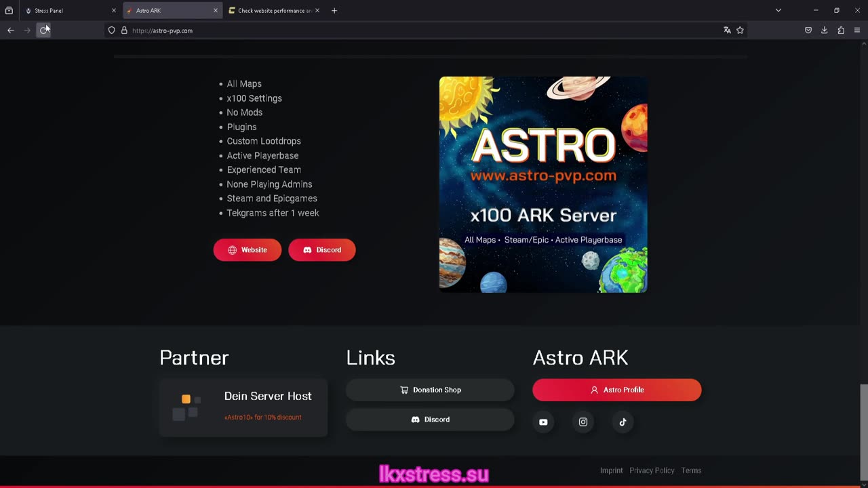Open the Terms footer link
The width and height of the screenshot is (868, 488).
[691, 470]
